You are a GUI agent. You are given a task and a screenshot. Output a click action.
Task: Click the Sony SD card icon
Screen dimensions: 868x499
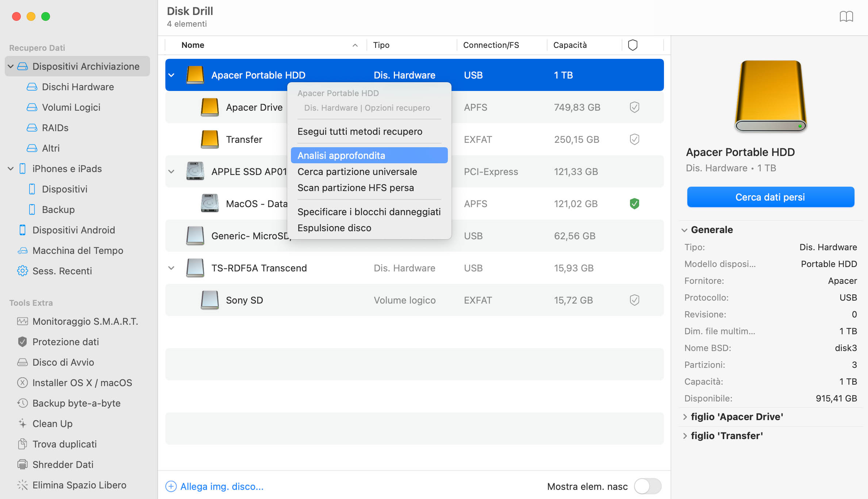[210, 300]
